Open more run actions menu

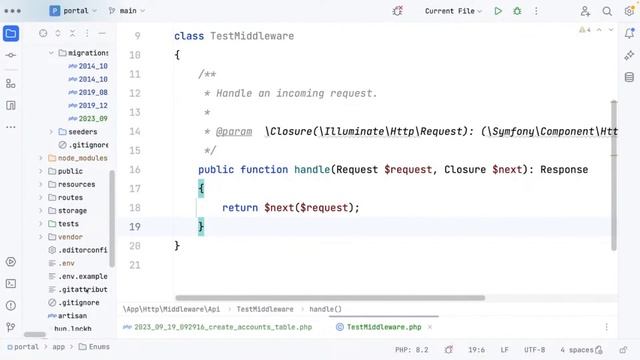click(536, 11)
